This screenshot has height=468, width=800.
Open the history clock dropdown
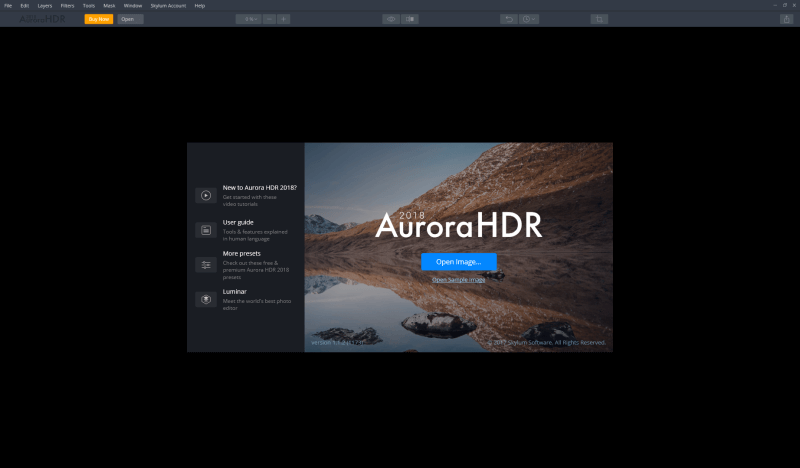529,19
